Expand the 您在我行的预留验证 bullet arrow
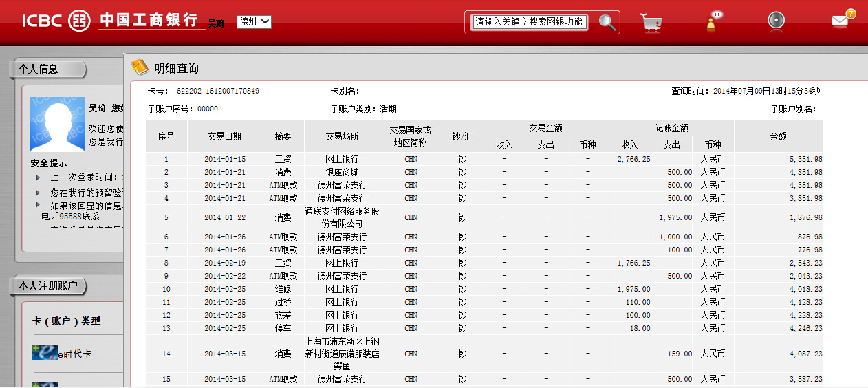This screenshot has height=388, width=868. click(x=39, y=193)
